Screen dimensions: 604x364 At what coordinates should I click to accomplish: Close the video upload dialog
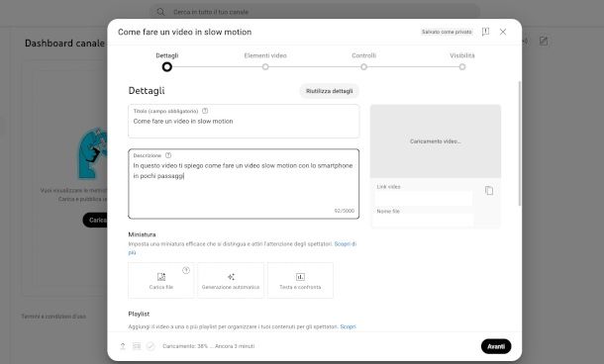503,32
